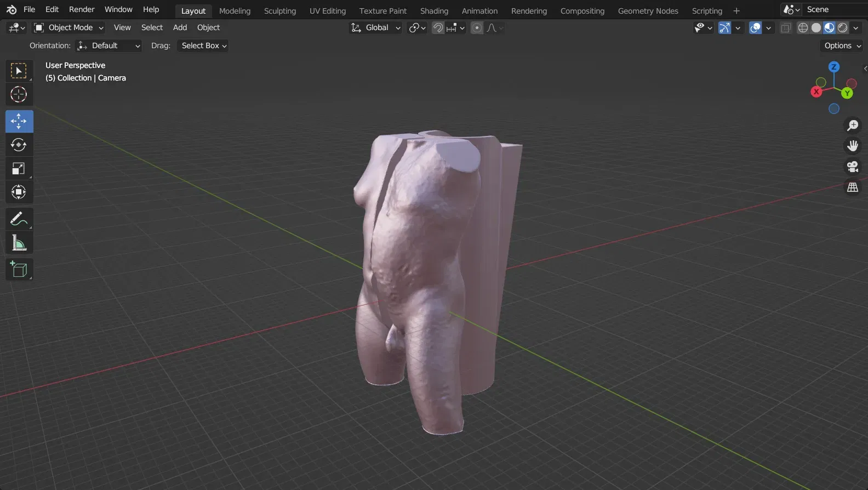This screenshot has height=490, width=868.
Task: Enable solid viewport shading
Action: (x=816, y=28)
